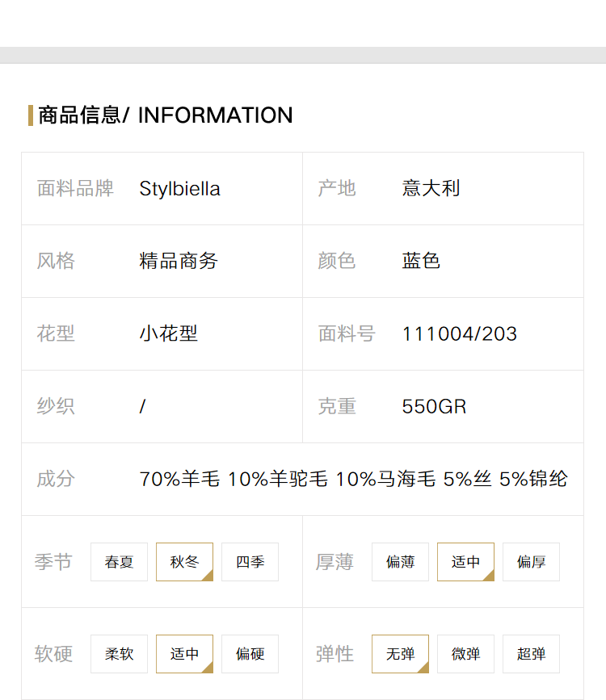Select 柔软 softness option
The width and height of the screenshot is (606, 700).
(x=119, y=654)
